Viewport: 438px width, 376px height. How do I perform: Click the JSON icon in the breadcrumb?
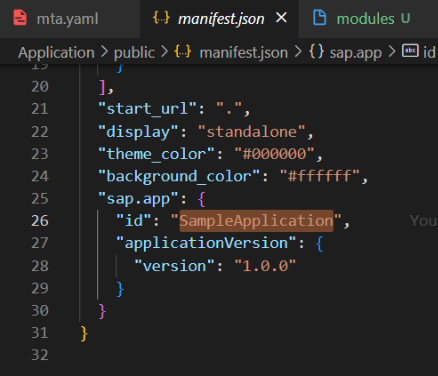point(183,52)
